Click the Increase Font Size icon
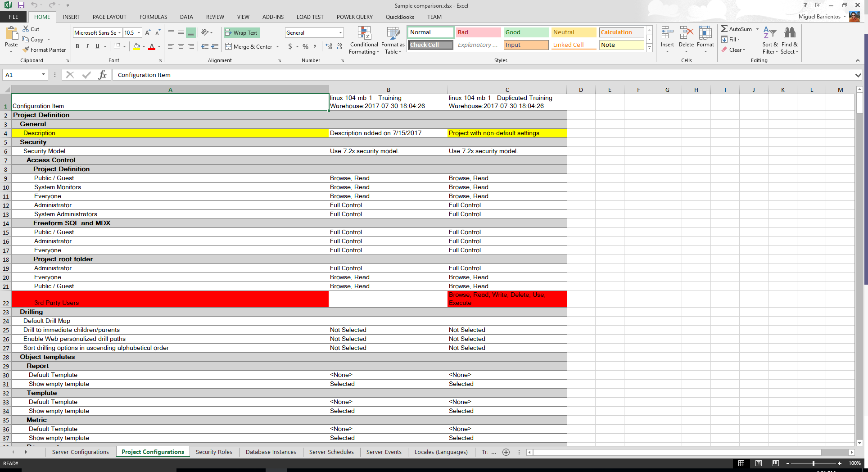This screenshot has width=868, height=472. tap(148, 33)
